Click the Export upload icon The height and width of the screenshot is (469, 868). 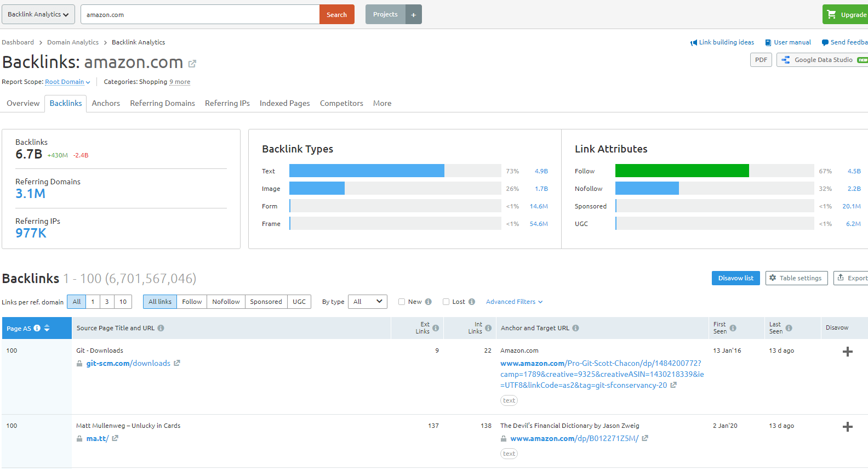[841, 278]
